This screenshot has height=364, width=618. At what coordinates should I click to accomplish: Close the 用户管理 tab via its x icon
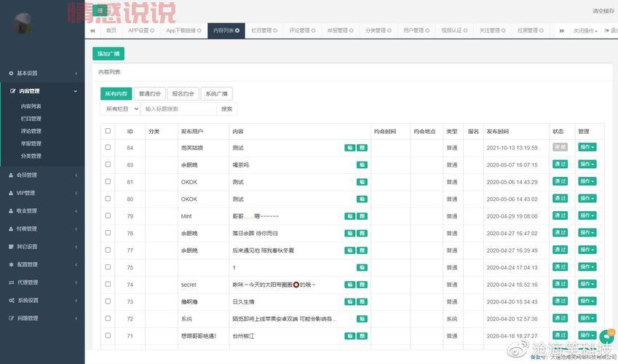(x=427, y=31)
